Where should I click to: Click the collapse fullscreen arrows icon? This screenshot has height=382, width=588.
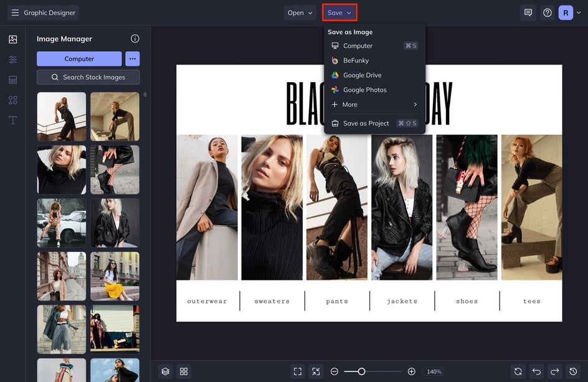(x=316, y=371)
